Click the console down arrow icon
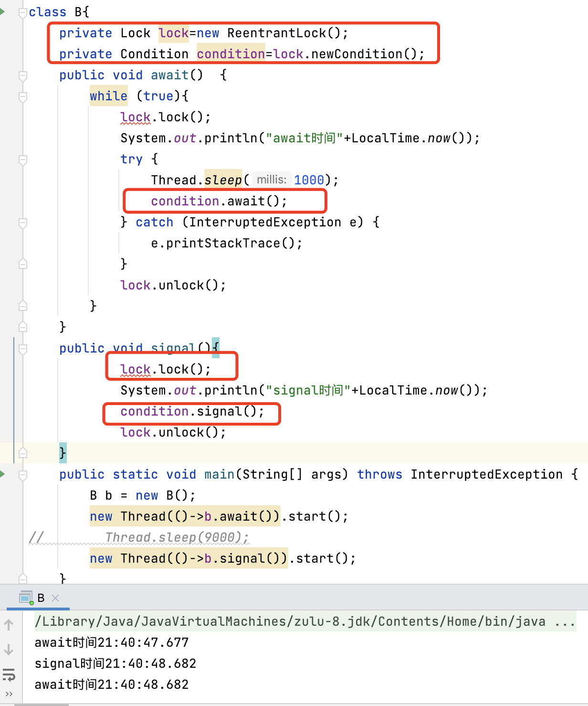588x706 pixels. click(x=9, y=650)
